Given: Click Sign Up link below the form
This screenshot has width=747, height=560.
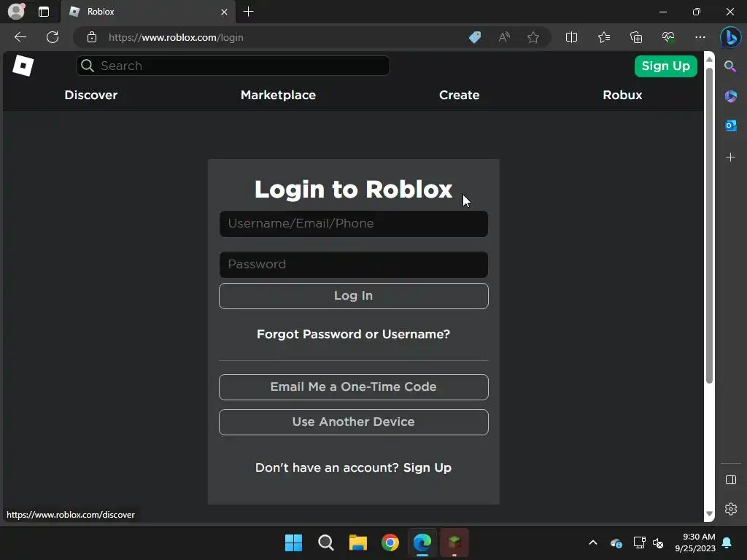Looking at the screenshot, I should [x=427, y=467].
